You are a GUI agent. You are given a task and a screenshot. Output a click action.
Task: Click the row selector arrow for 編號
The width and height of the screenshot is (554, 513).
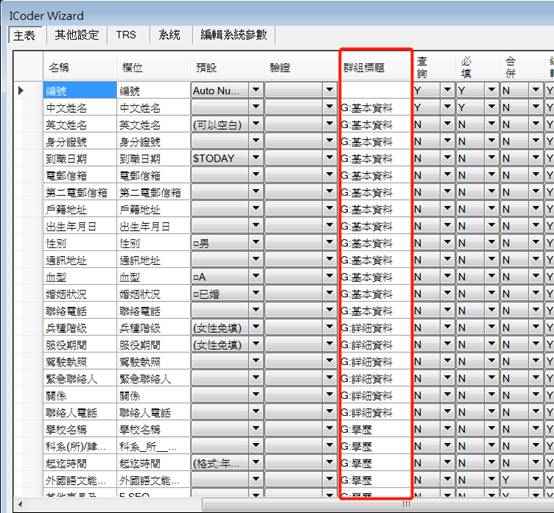(21, 90)
